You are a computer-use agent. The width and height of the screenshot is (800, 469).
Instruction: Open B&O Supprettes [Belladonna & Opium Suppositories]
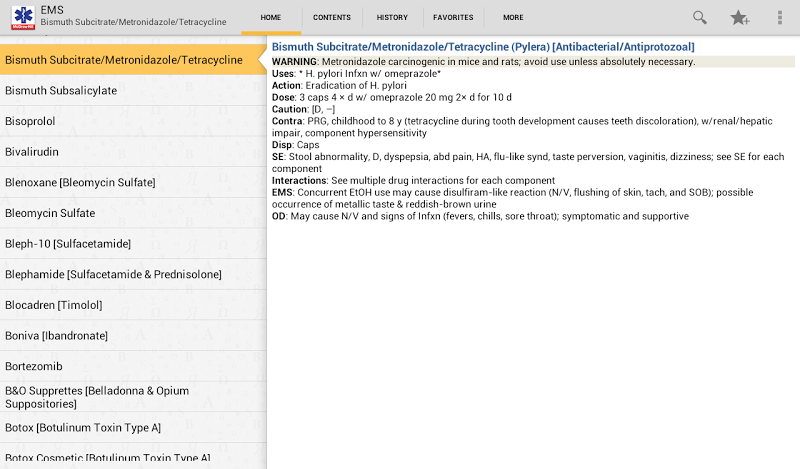coord(133,397)
